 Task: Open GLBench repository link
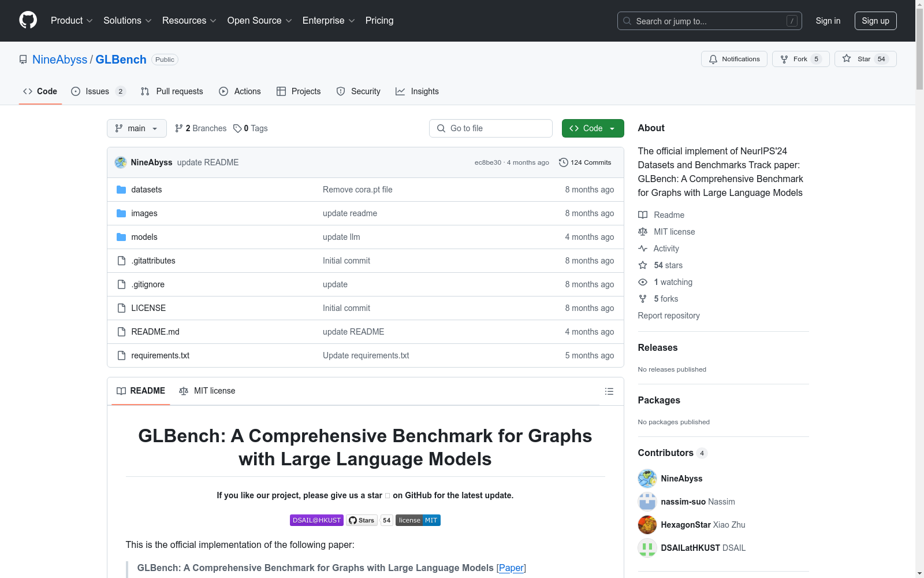click(121, 60)
